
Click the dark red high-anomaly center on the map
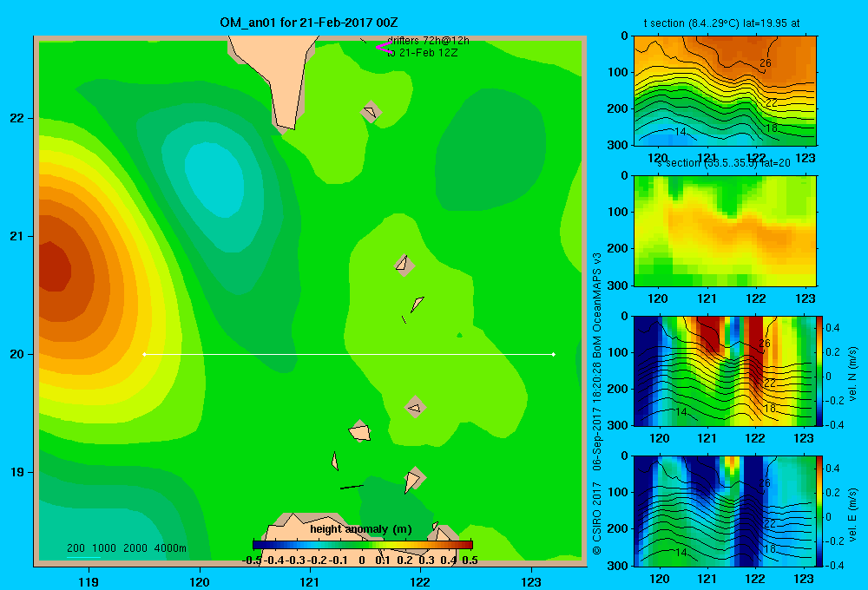pyautogui.click(x=53, y=268)
